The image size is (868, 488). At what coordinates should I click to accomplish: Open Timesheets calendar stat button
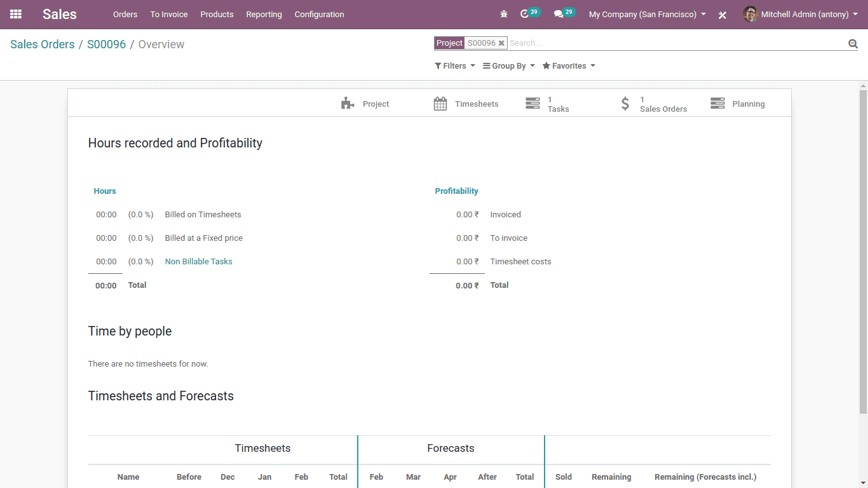[466, 104]
